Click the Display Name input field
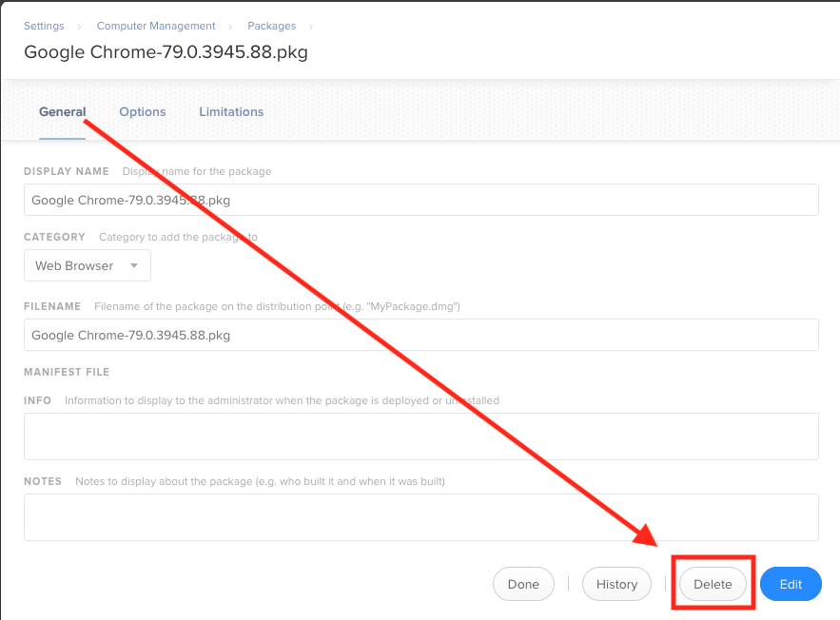The width and height of the screenshot is (840, 620). coord(421,200)
